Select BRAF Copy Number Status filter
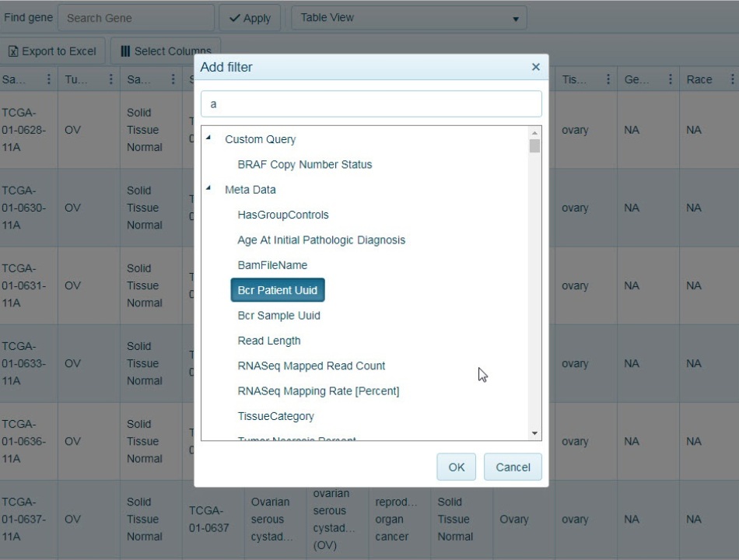This screenshot has height=560, width=739. (304, 165)
